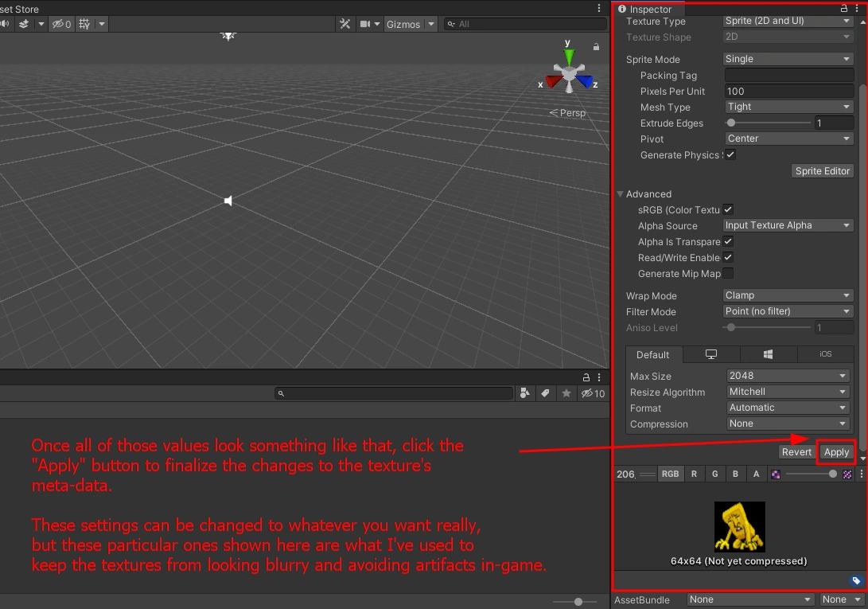Switch to the Asset Store tab
Screen dimensions: 868x609
[19, 9]
